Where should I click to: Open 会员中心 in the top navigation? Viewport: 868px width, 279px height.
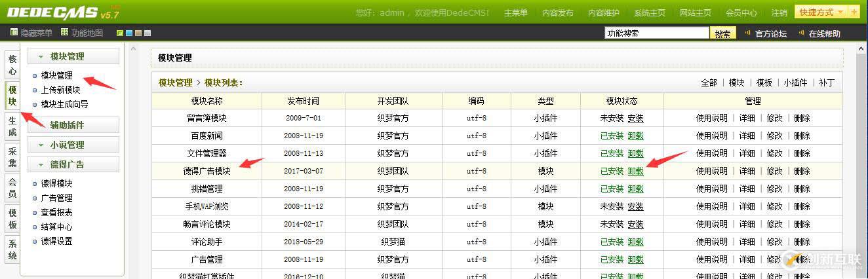coord(741,12)
